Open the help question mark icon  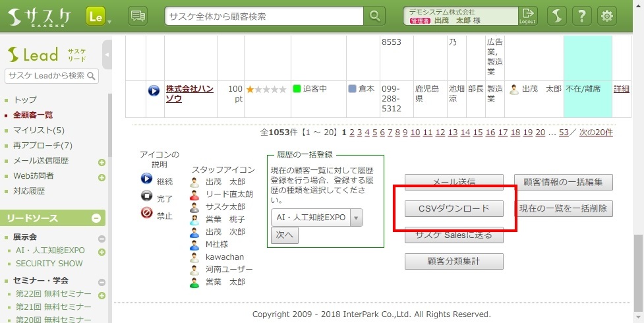tap(581, 16)
